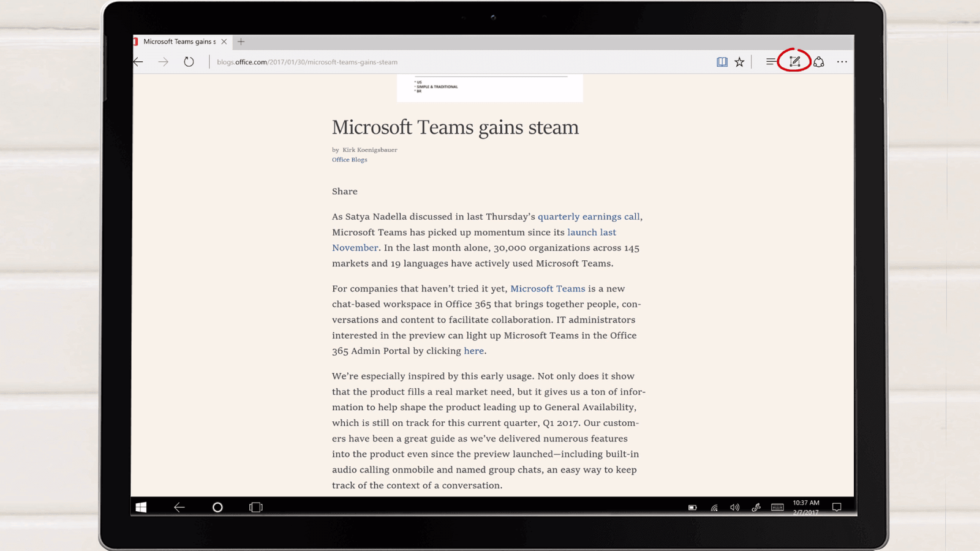980x551 pixels.
Task: Open Task View in the taskbar
Action: click(256, 507)
